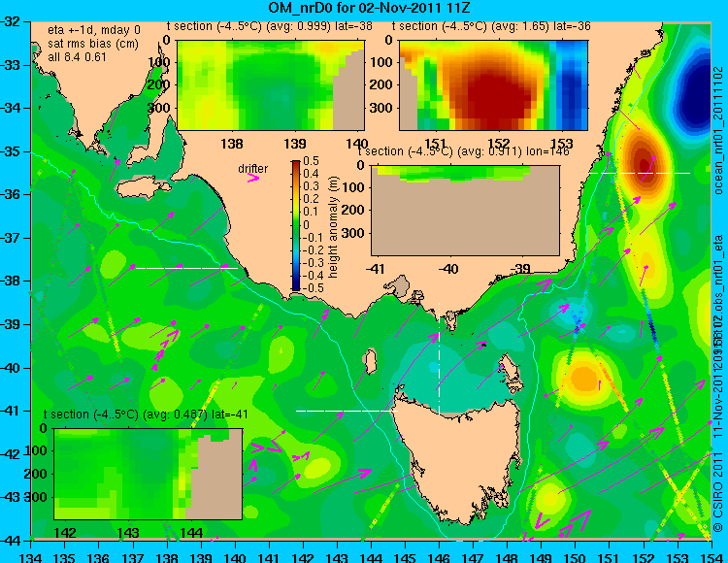Viewport: 728px width, 563px height.
Task: Click the white dashed section line near 137-140E
Action: click(186, 268)
